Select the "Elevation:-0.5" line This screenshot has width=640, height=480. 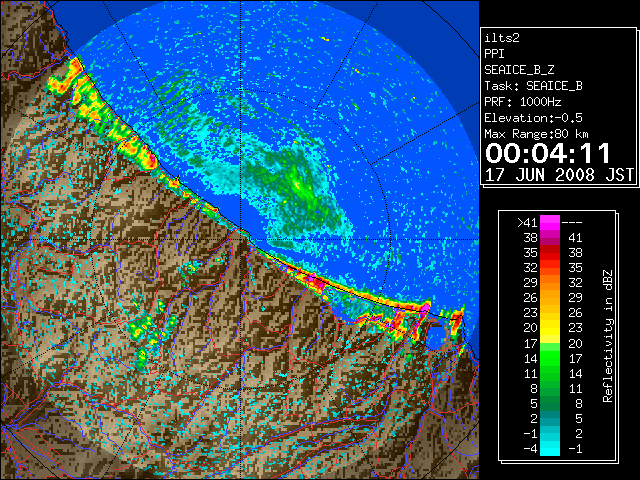point(533,118)
